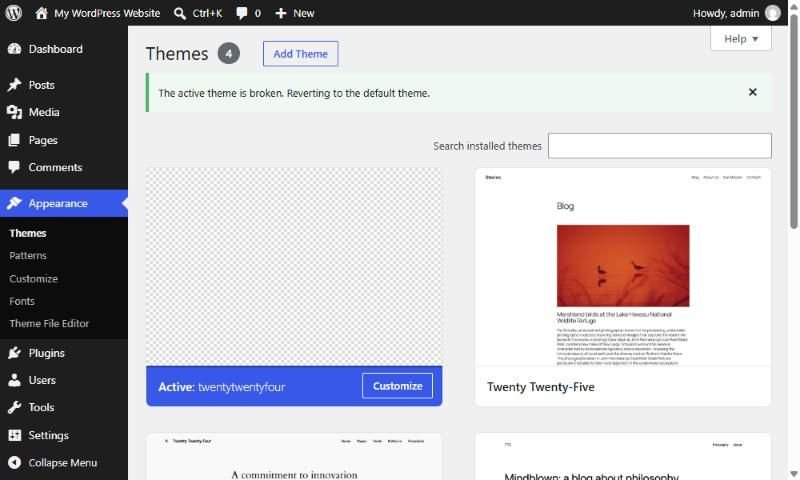Click the admin avatar icon

772,13
